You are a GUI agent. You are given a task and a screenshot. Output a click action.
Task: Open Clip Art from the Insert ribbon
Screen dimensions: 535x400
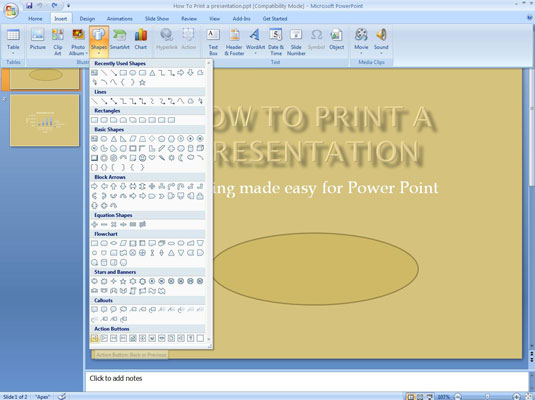point(58,41)
